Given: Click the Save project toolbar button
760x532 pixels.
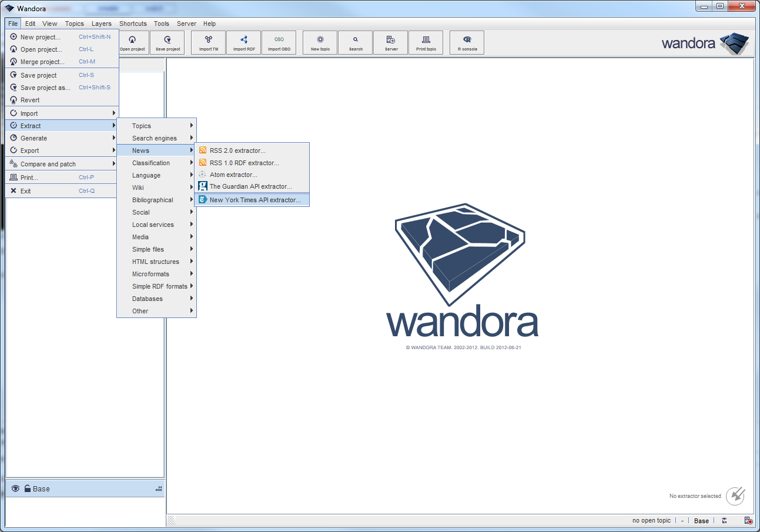Looking at the screenshot, I should tap(168, 42).
